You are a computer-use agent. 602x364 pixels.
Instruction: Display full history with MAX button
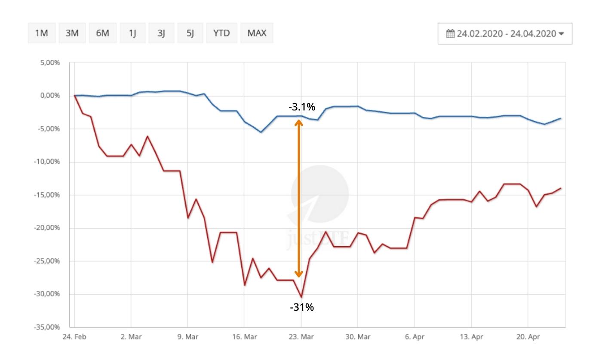tap(257, 33)
